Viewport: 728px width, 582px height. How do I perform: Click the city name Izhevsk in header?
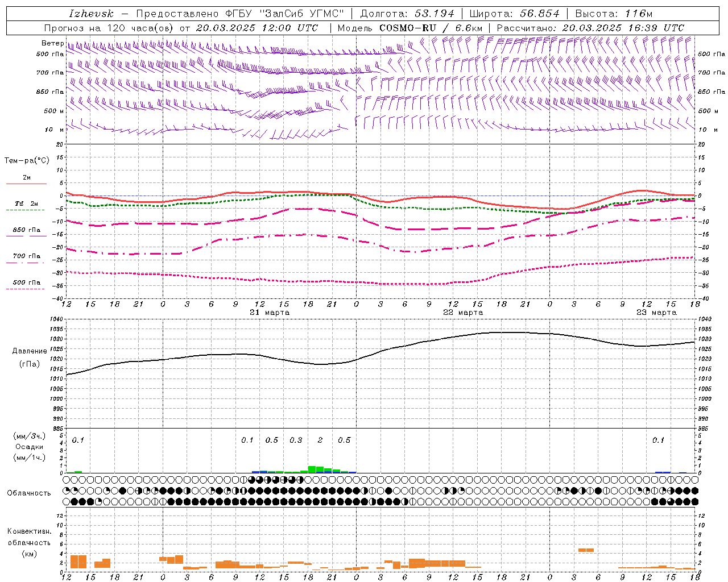[x=92, y=14]
